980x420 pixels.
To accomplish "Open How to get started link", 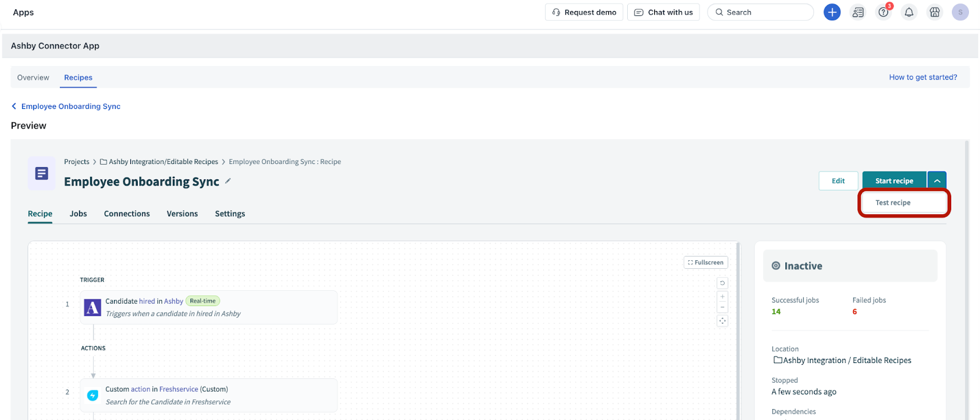I will pyautogui.click(x=923, y=77).
